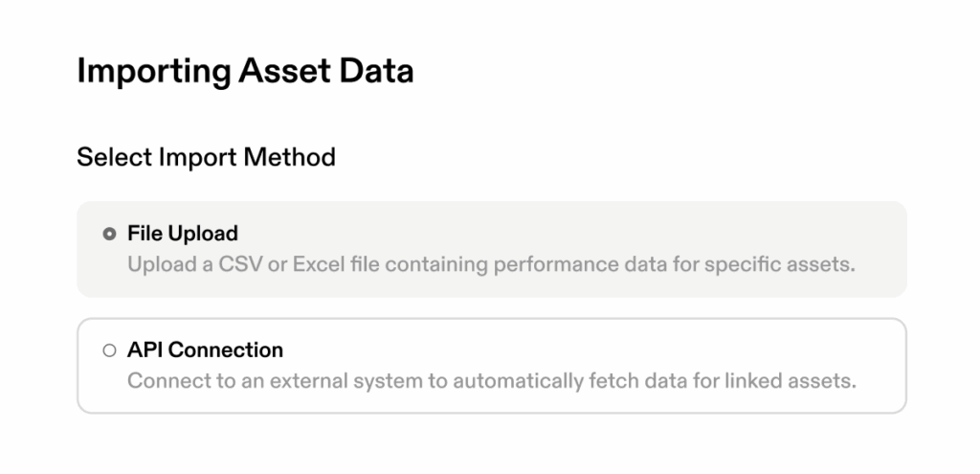
Task: Choose the gray File Upload option card
Action: (491, 248)
